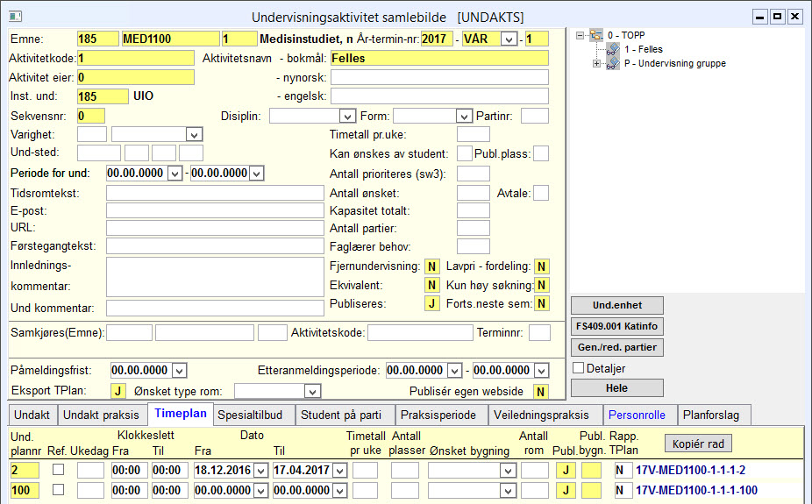Toggle the Publiseres J flag
The image size is (812, 504).
point(432,304)
